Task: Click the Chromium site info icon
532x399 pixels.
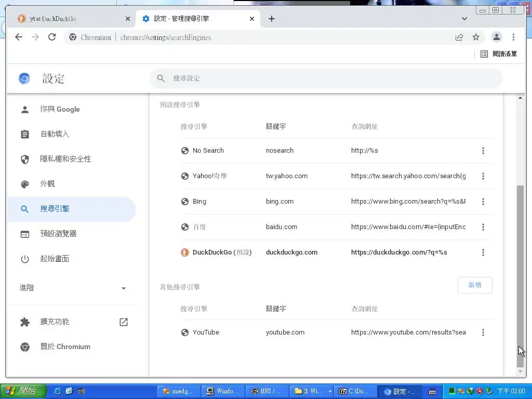Action: [73, 37]
